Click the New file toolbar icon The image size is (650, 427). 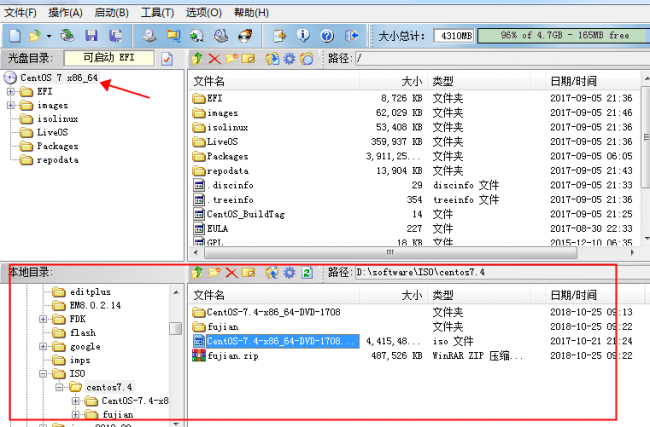[15, 36]
